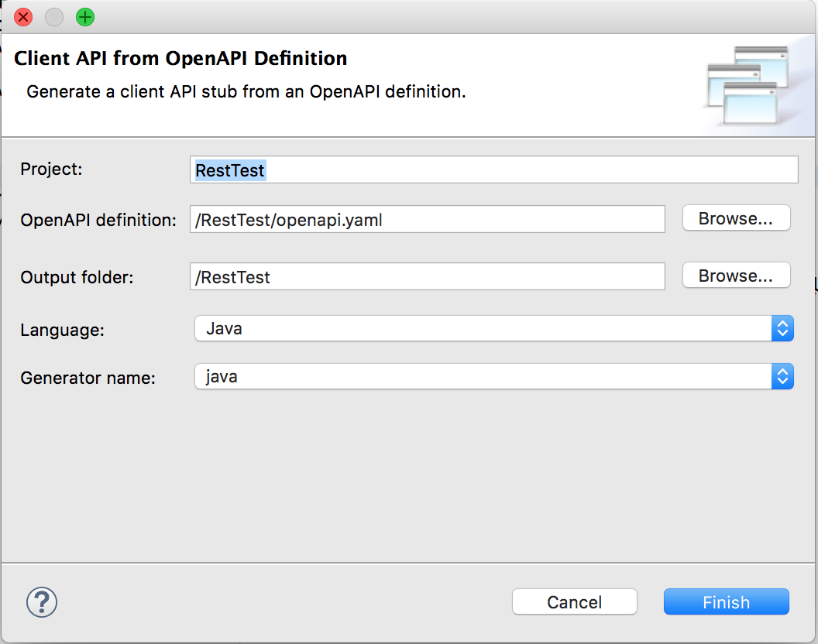Click the gray minimize traffic light
The width and height of the screenshot is (818, 644).
(53, 17)
